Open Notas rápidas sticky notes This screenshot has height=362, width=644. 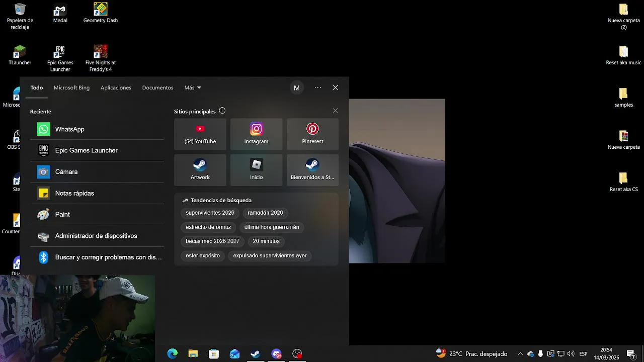tap(97, 193)
